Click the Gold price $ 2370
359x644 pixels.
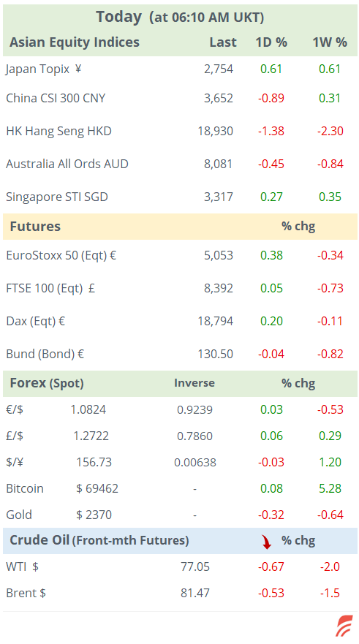pos(94,515)
